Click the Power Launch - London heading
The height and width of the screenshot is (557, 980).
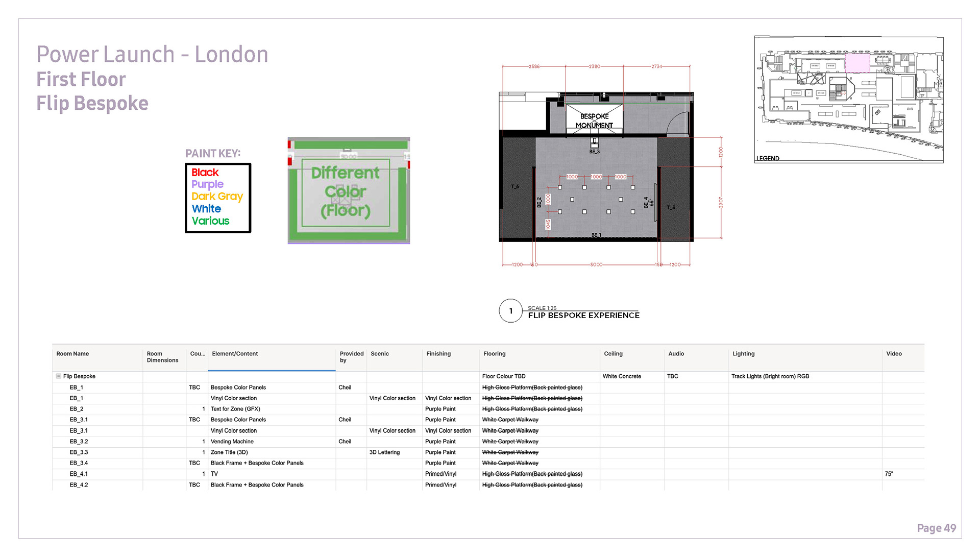click(x=152, y=55)
